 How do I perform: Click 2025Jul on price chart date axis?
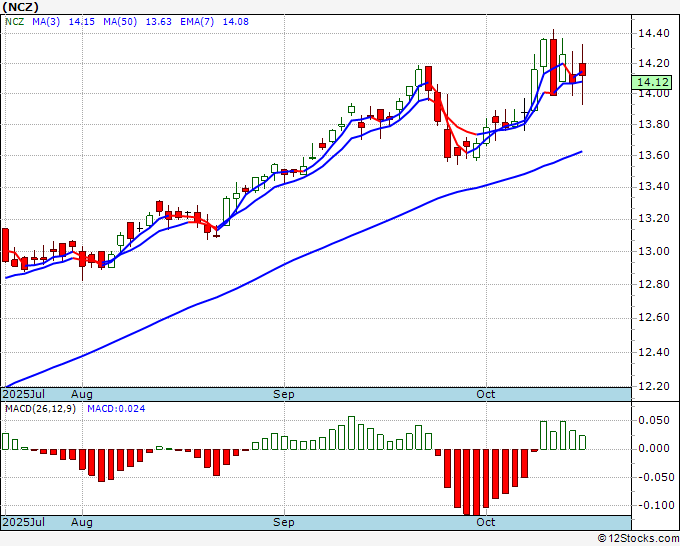pyautogui.click(x=24, y=394)
